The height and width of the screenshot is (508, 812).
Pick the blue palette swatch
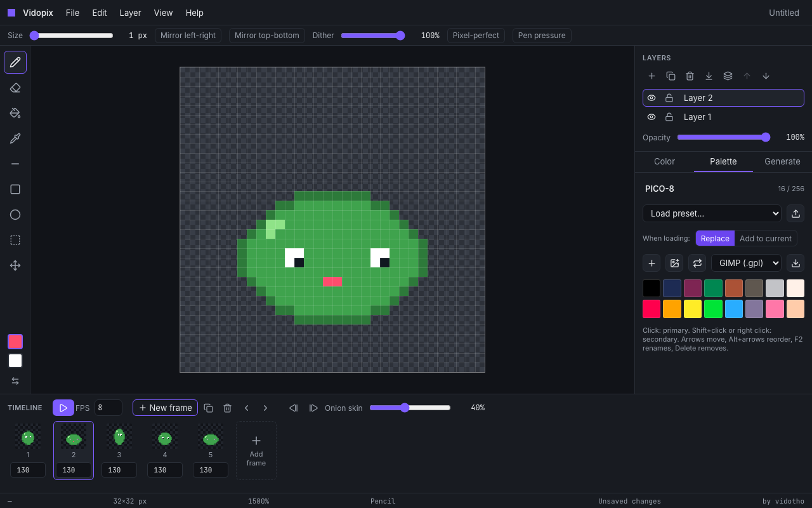[733, 309]
